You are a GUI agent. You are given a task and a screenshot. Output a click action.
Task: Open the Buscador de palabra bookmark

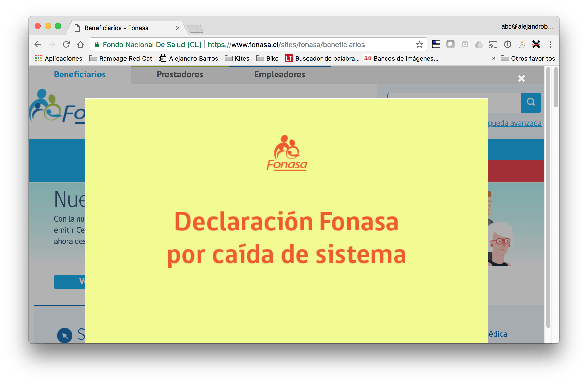[323, 59]
